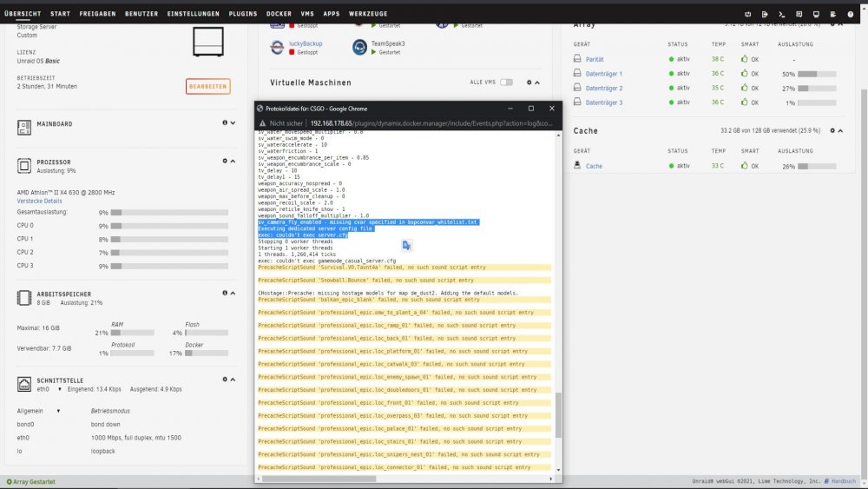The width and height of the screenshot is (868, 489).
Task: Open the ÜBERSICHT dashboard tab
Action: [23, 14]
